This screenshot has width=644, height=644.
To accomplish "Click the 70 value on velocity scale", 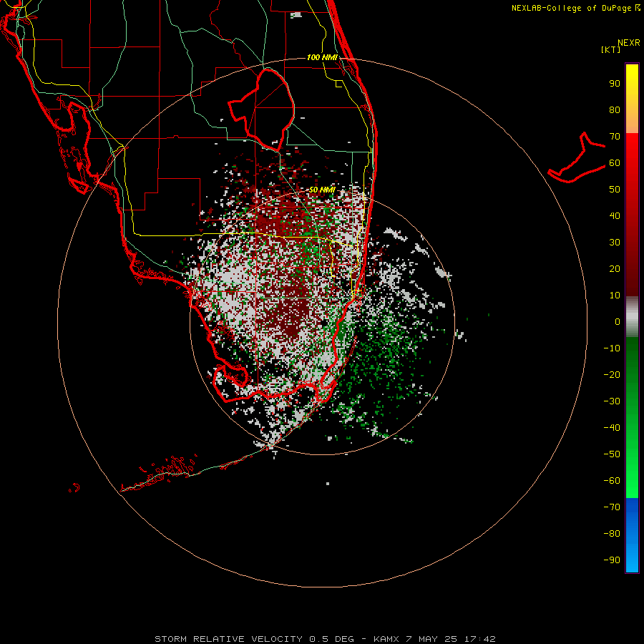I will pos(615,137).
